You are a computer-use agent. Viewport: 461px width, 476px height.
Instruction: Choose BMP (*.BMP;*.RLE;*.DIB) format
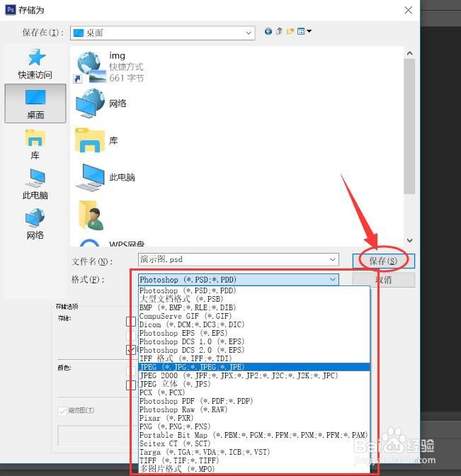(254, 307)
